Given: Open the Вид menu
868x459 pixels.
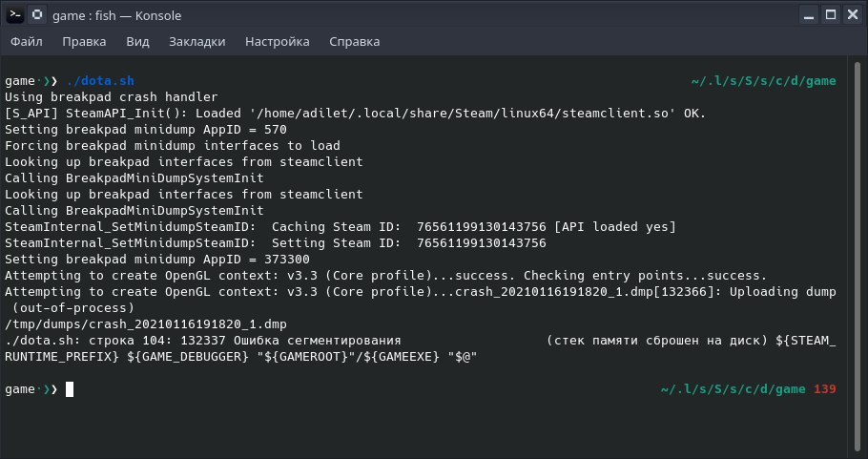Looking at the screenshot, I should 137,42.
